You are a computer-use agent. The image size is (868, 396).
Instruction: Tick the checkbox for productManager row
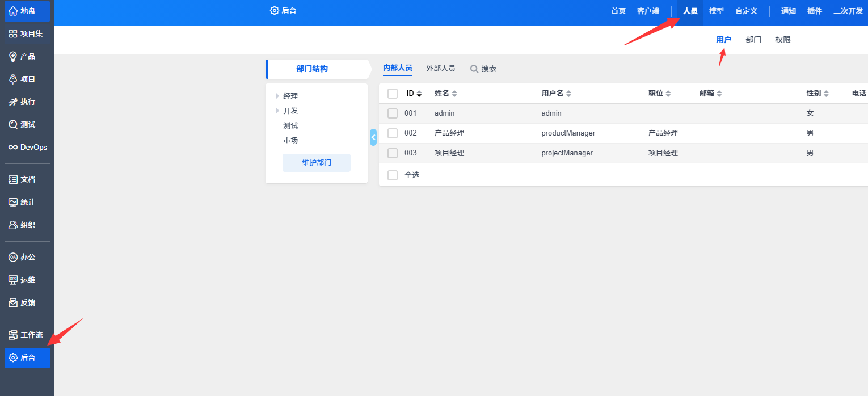(393, 133)
